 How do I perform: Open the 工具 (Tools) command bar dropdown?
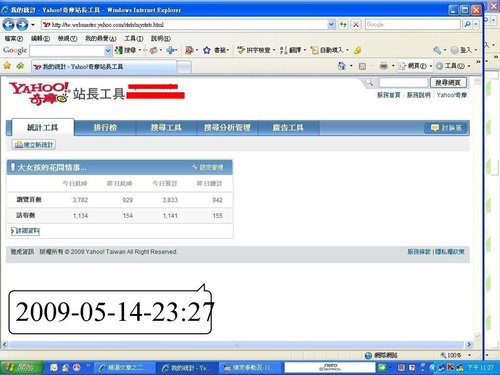453,66
